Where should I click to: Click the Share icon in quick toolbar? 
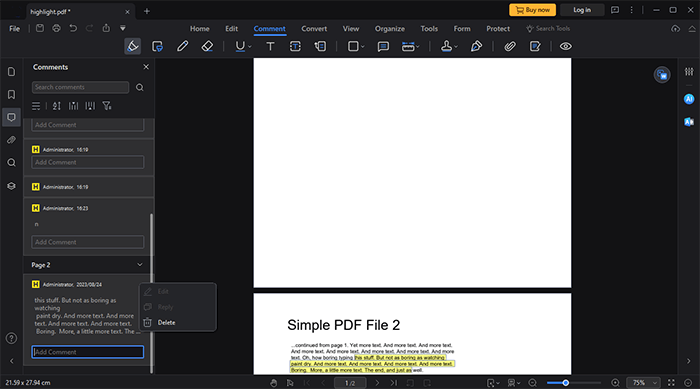106,28
